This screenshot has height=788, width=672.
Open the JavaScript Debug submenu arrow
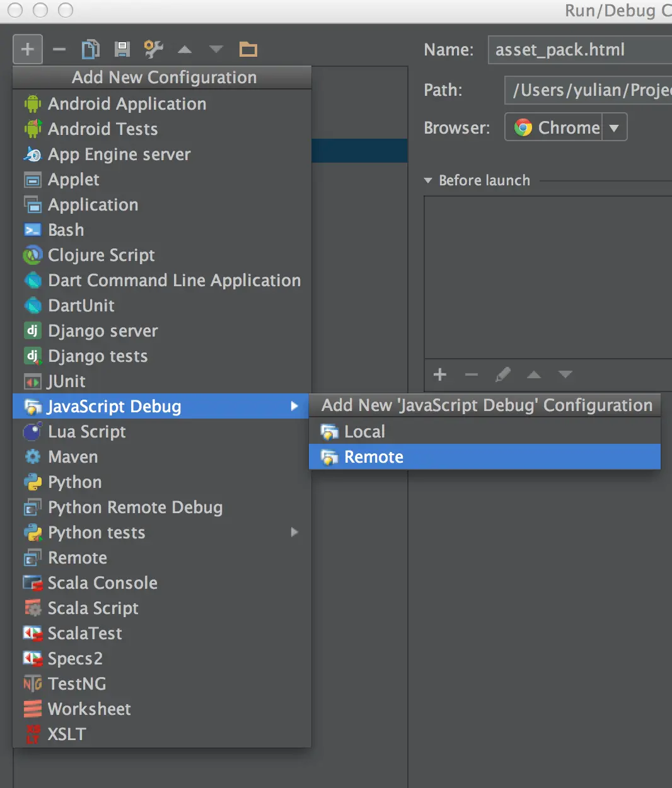[x=294, y=406]
